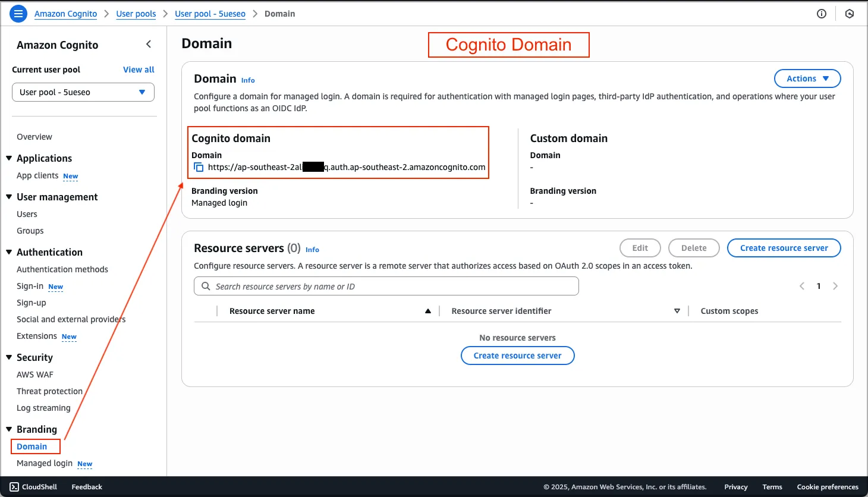The image size is (868, 497).
Task: Go to next page of resource servers
Action: (835, 286)
